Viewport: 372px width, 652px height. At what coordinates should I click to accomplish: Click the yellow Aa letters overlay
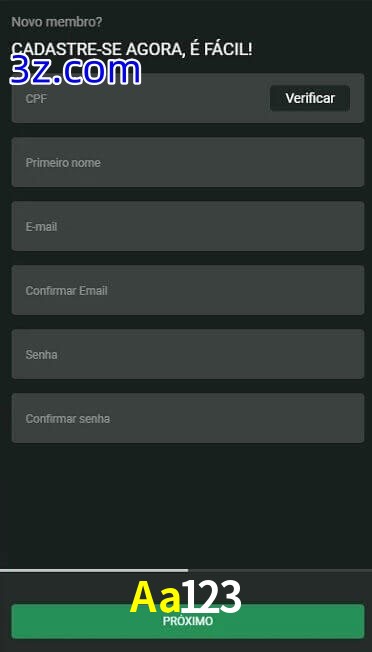tap(156, 597)
